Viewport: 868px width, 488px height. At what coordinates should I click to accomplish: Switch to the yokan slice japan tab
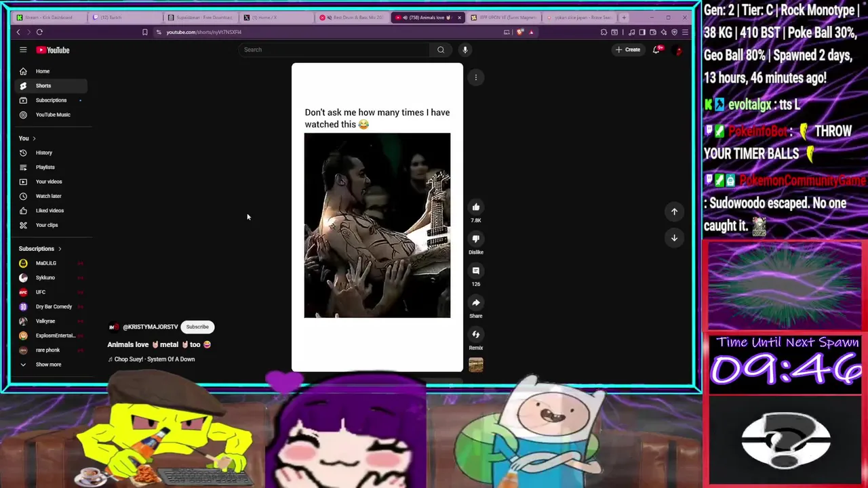(x=580, y=17)
